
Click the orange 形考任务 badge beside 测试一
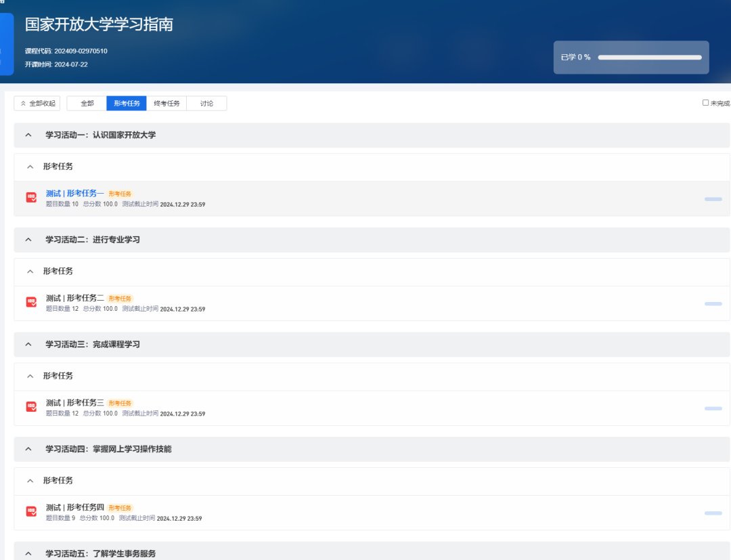(x=120, y=193)
